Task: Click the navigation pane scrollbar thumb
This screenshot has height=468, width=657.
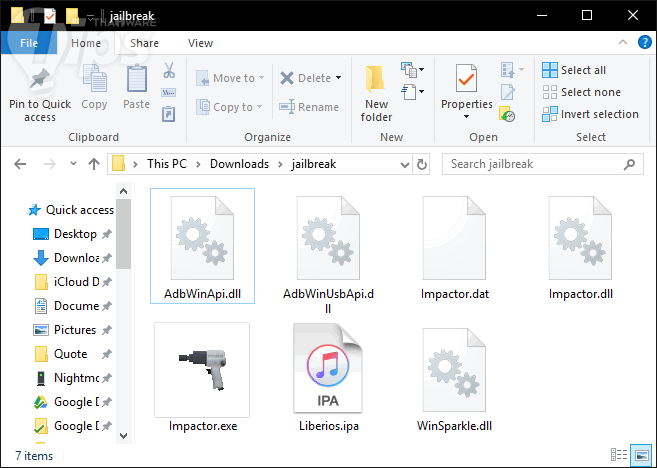Action: 124,234
